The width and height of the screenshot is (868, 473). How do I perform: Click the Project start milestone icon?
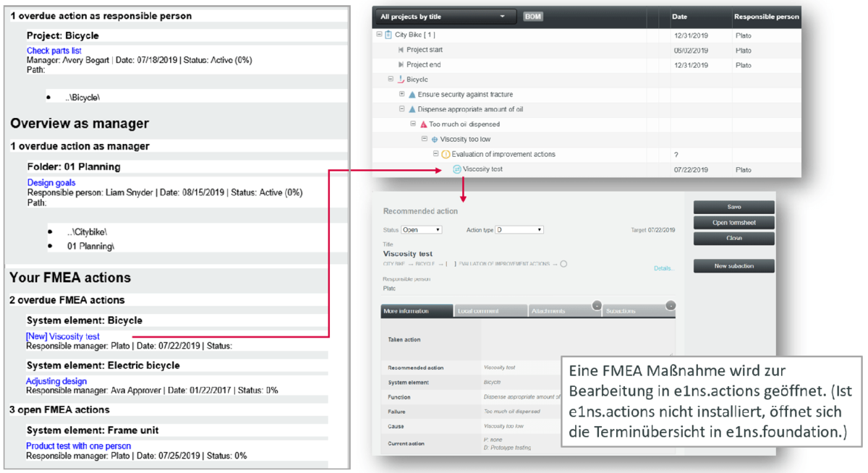[401, 50]
